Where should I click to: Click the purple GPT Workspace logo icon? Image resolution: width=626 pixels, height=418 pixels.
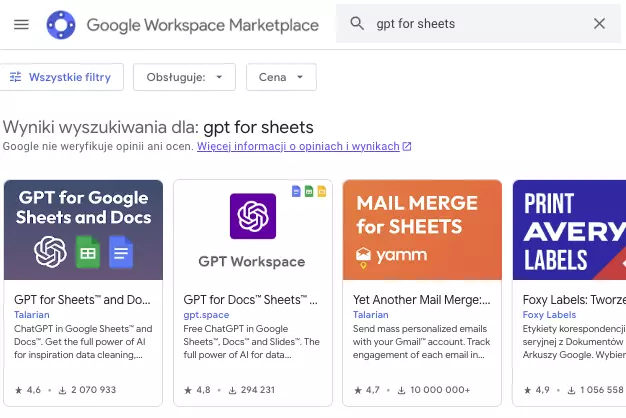coord(253,216)
